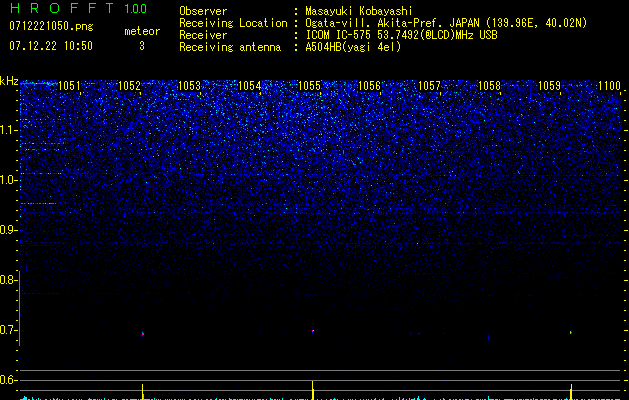Screen dimensions: 629x400
Task: Select the filename 0712221050.png
Action: coord(51,27)
